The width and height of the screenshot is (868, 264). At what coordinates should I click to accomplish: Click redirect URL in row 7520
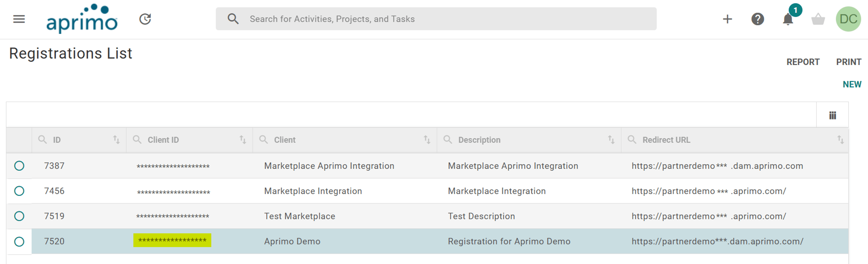click(717, 241)
